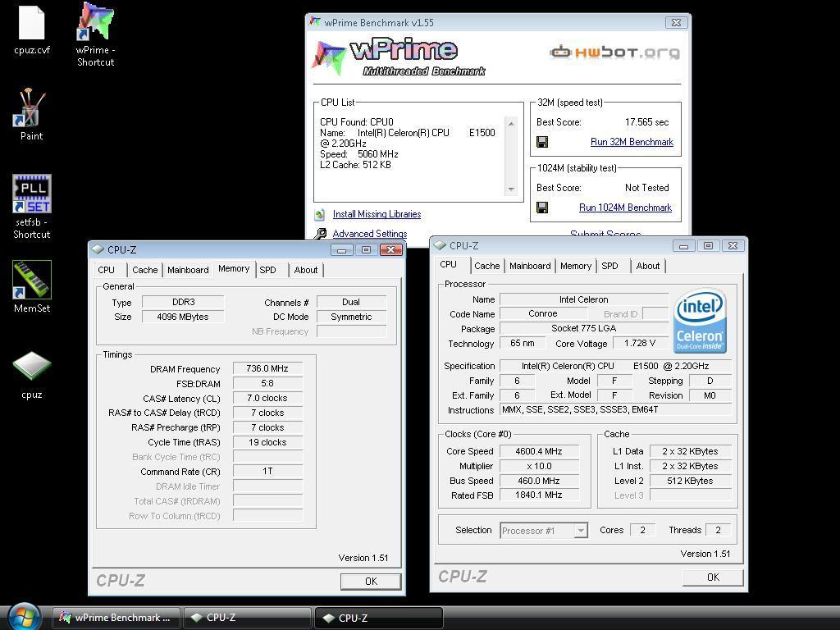Viewport: 840px width, 630px height.
Task: Close the Memory CPU-Z window
Action: (x=391, y=249)
